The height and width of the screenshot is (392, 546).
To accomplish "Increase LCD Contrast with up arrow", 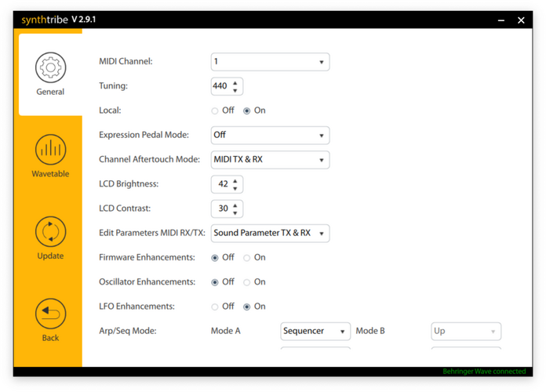I will tap(235, 205).
